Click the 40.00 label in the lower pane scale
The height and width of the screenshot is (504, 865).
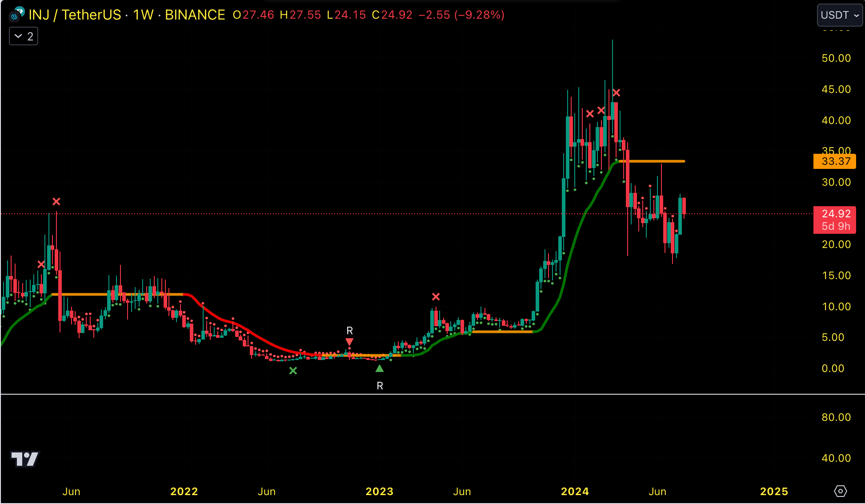pos(836,458)
